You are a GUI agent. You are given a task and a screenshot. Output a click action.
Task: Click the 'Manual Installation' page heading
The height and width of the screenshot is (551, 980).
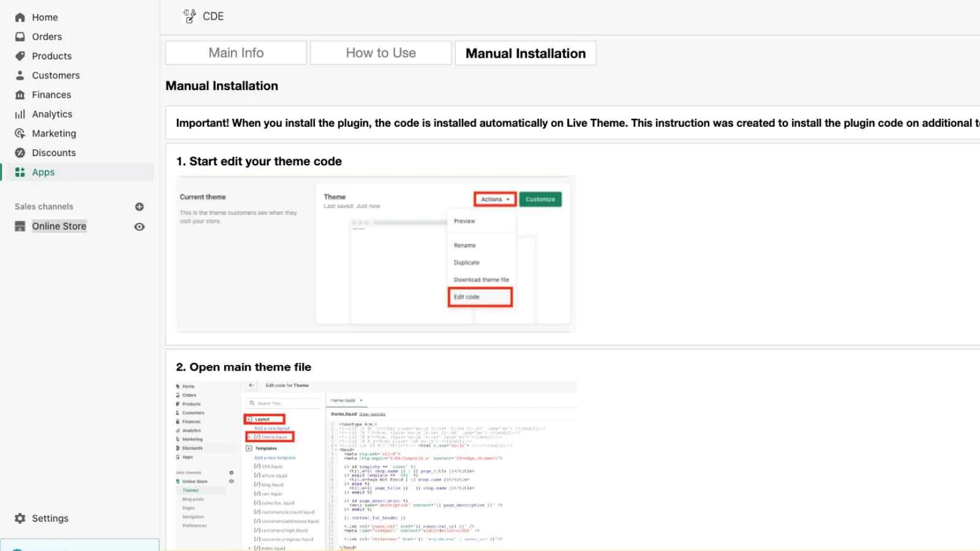click(x=222, y=86)
